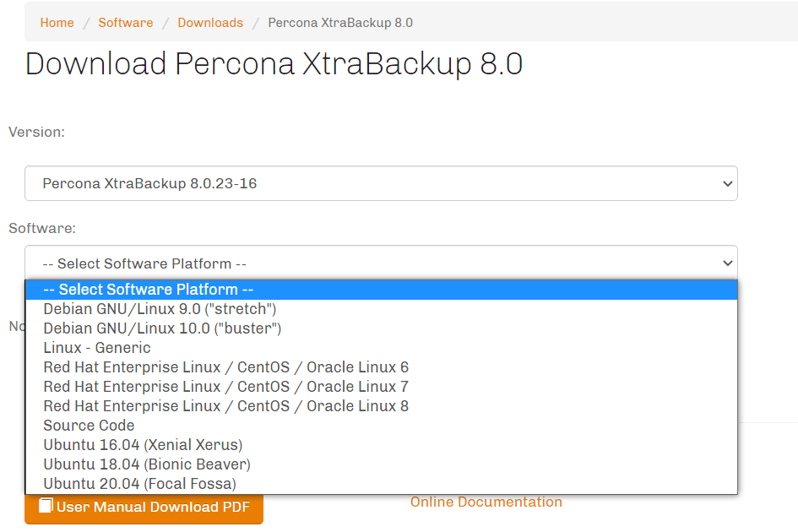Viewport: 798px width, 532px height.
Task: Click the Software Platform dropdown chevron
Action: click(x=727, y=263)
